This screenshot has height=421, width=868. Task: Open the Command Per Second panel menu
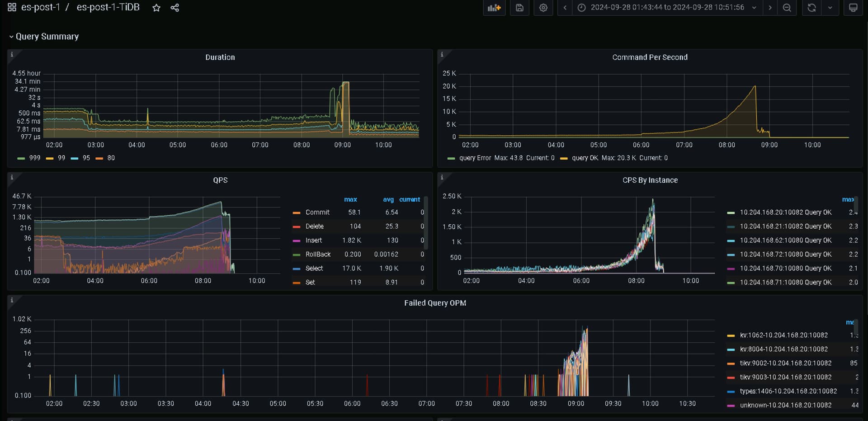point(650,57)
